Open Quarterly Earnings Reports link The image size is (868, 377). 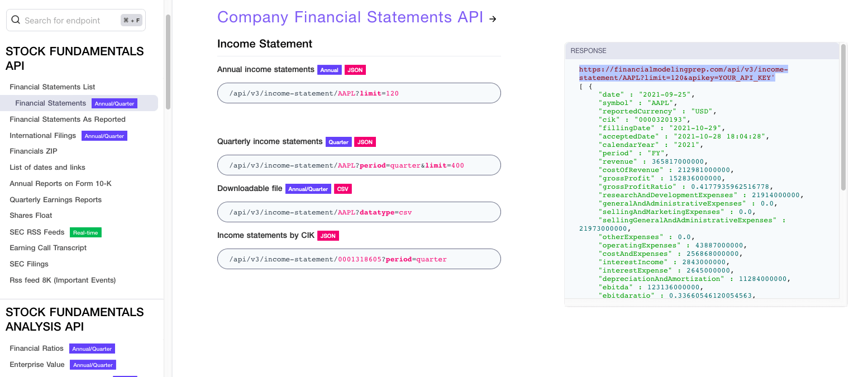56,199
